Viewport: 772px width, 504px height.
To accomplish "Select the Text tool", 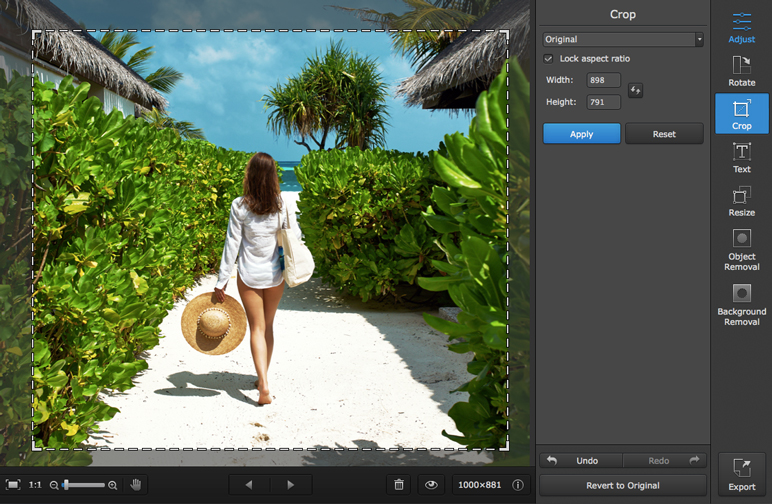I will (x=741, y=157).
